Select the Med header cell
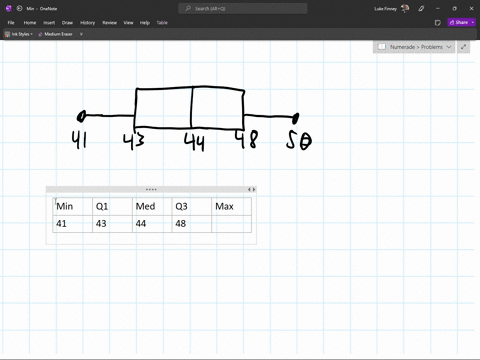The height and width of the screenshot is (360, 480). point(152,206)
